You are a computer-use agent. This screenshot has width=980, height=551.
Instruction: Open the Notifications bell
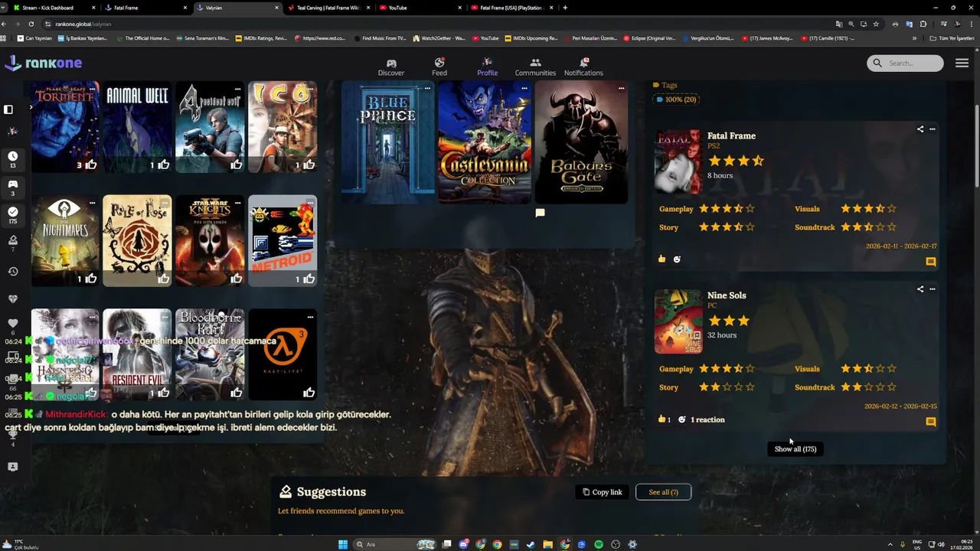click(583, 67)
